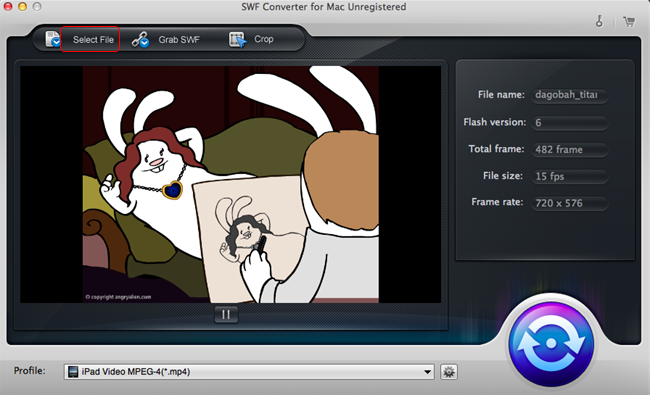Click the Total frame value 482 frame
Screen dimensions: 650x395
click(570, 150)
